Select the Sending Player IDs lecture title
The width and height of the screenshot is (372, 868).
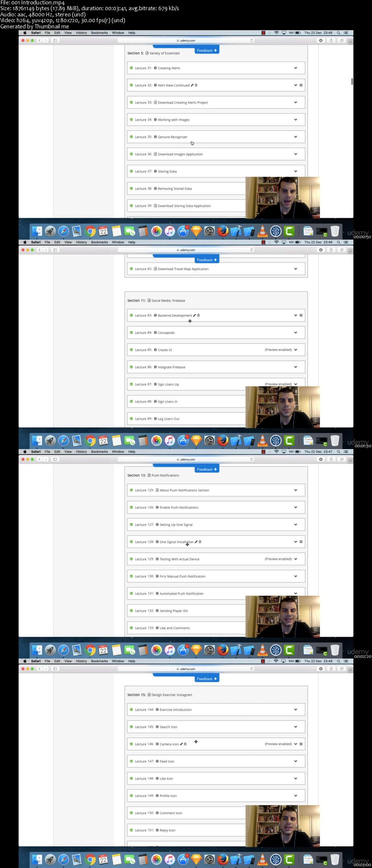[x=174, y=611]
